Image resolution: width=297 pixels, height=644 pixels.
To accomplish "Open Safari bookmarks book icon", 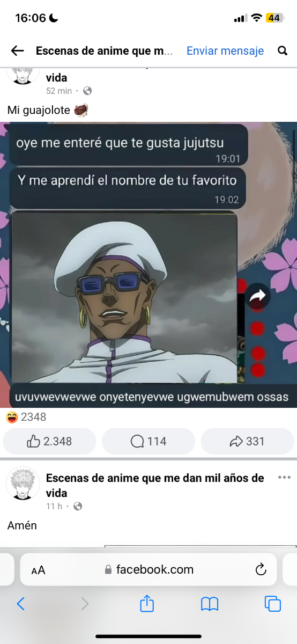I will (210, 604).
